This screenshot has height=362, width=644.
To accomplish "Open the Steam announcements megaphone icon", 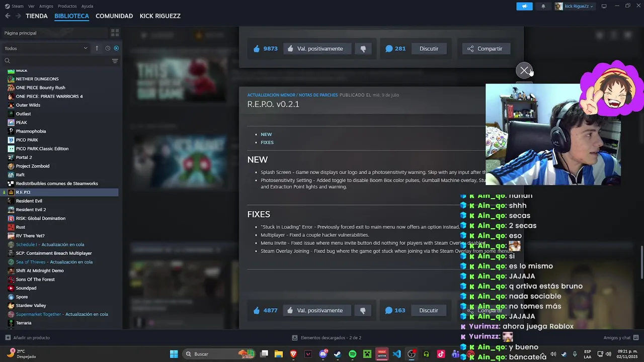I will tap(524, 6).
